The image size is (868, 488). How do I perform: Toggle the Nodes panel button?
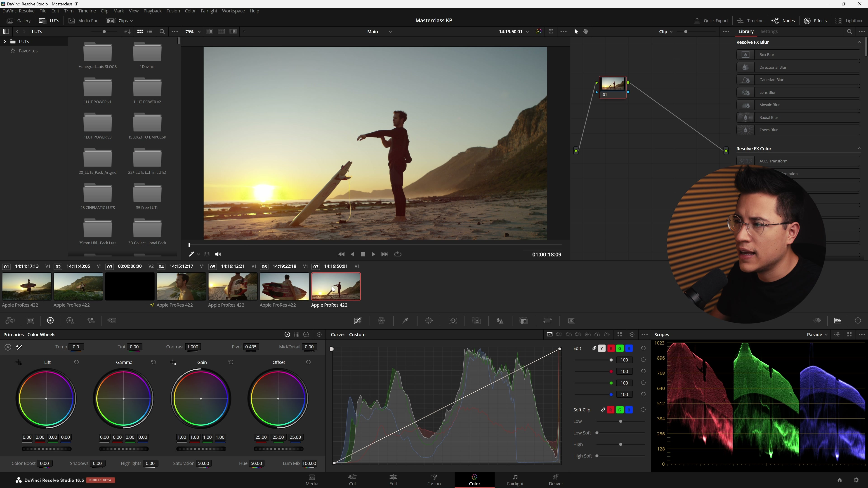pos(783,21)
